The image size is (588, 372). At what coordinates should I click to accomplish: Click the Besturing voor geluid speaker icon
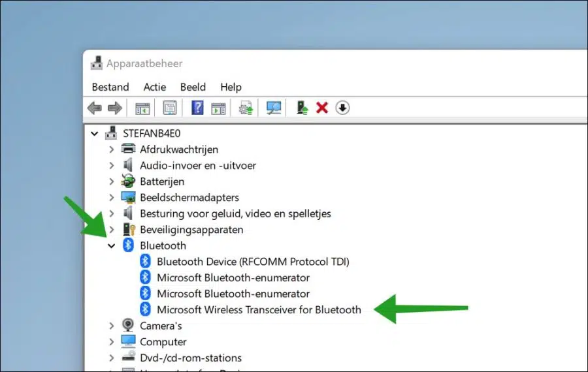click(128, 213)
